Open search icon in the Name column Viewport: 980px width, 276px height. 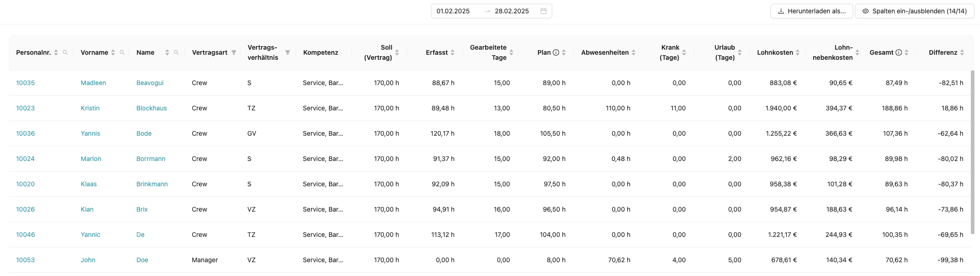click(176, 52)
